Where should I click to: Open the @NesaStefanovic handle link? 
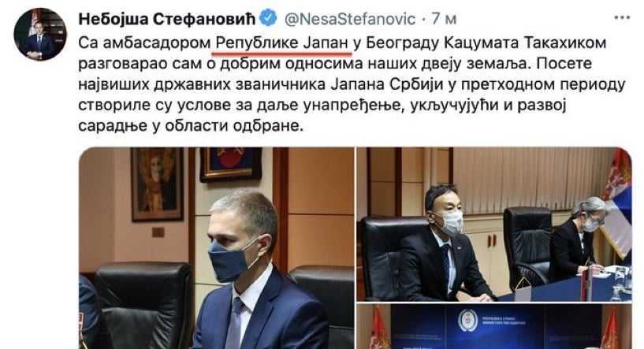coord(350,19)
